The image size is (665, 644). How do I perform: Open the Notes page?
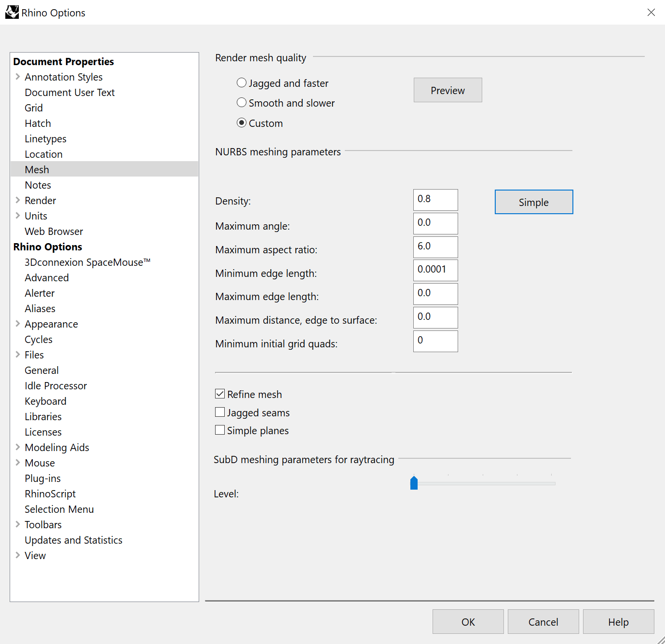tap(38, 185)
